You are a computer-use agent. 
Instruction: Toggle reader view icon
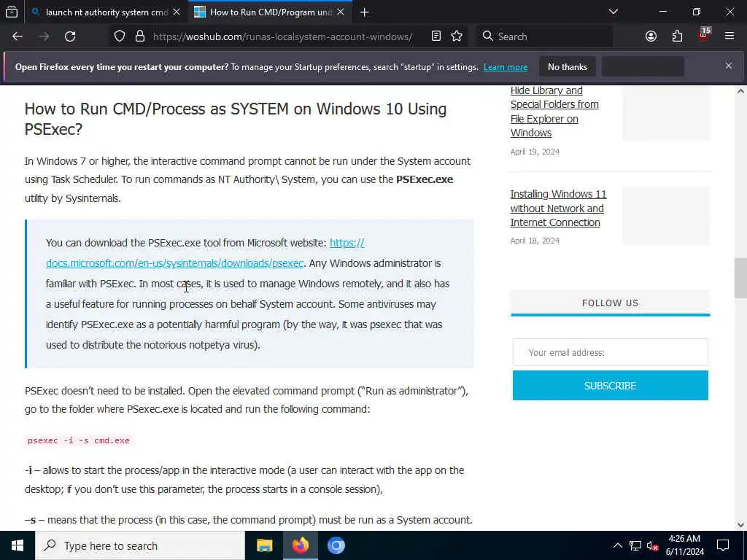(436, 36)
